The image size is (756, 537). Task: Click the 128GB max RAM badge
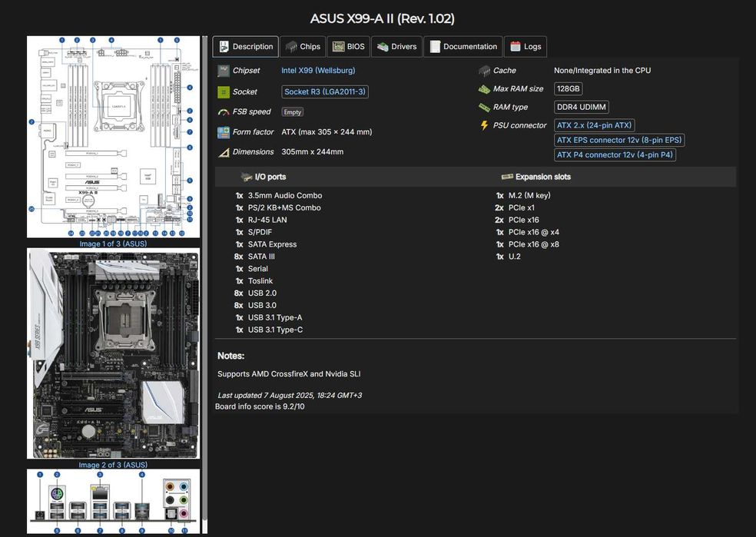click(x=568, y=88)
